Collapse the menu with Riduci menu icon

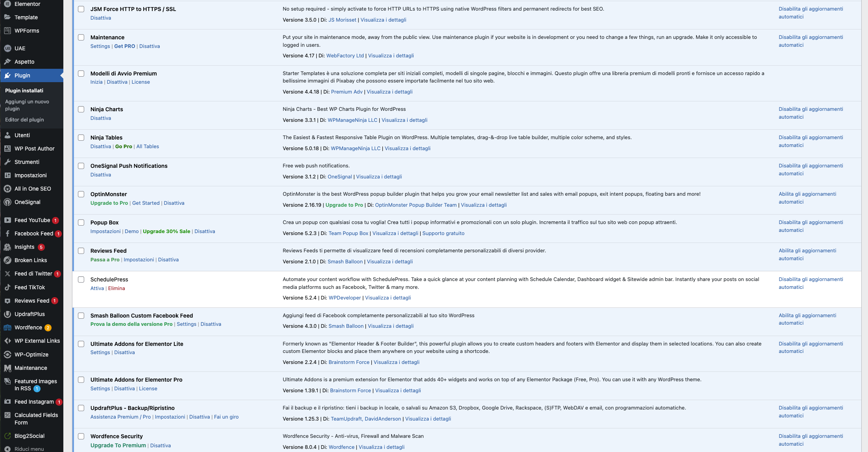pos(7,449)
